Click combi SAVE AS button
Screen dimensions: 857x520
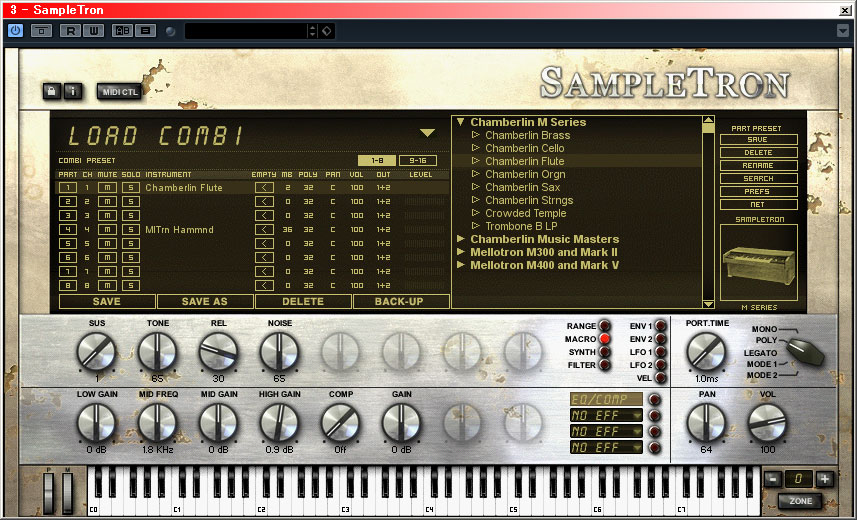pos(204,301)
